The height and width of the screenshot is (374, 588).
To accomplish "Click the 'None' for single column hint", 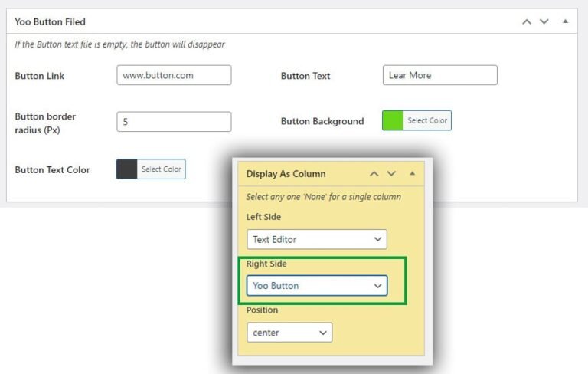I will click(324, 197).
